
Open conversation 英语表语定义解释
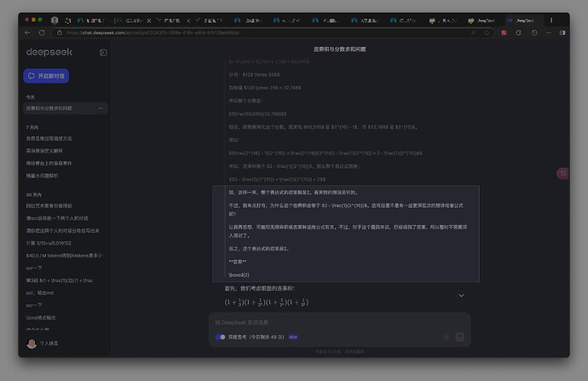pyautogui.click(x=44, y=151)
